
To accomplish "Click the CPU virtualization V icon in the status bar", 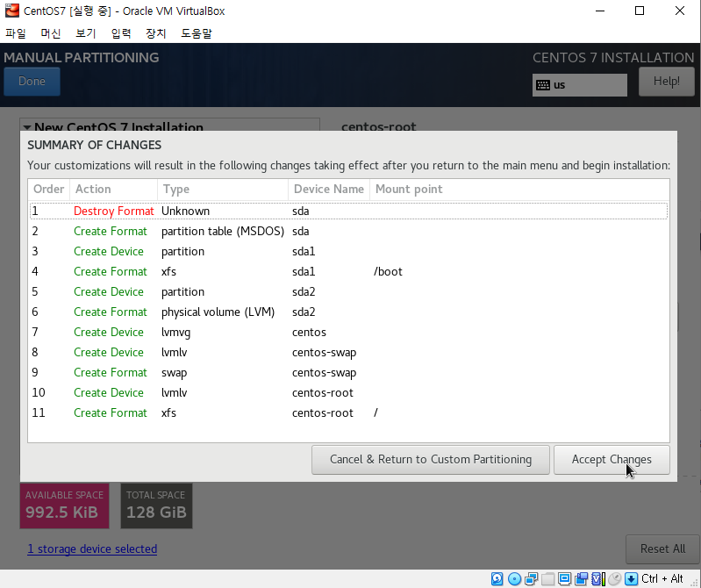I will pos(598,579).
